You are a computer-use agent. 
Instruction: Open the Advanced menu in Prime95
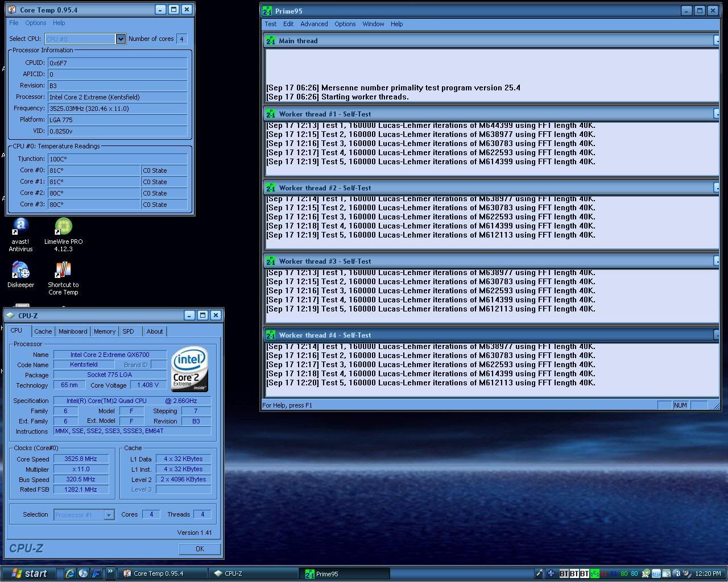pyautogui.click(x=314, y=24)
